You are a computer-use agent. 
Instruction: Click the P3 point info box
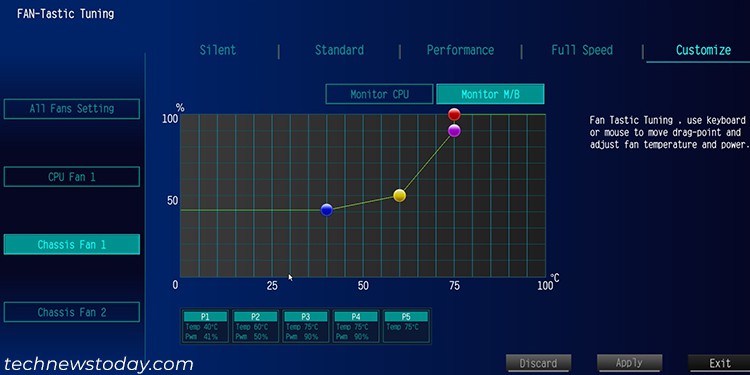coord(306,326)
